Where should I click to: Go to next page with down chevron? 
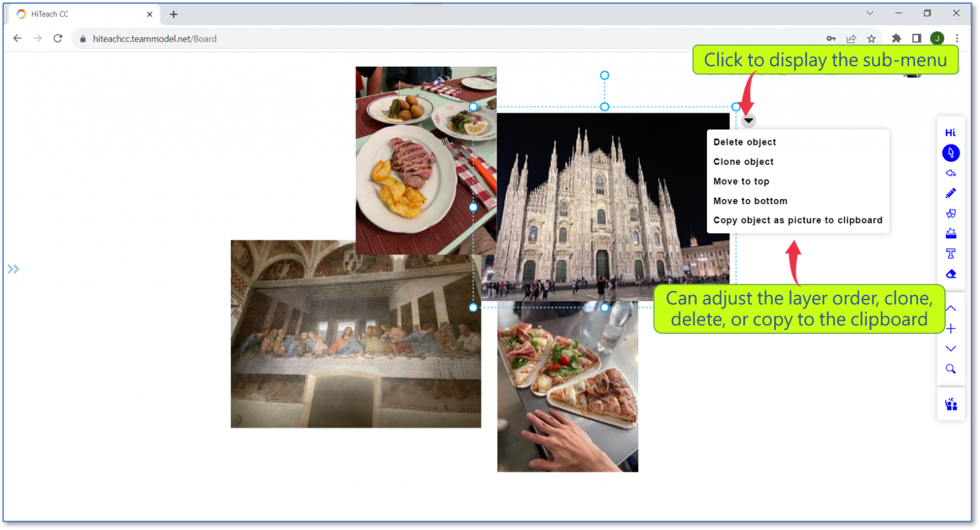coord(951,349)
